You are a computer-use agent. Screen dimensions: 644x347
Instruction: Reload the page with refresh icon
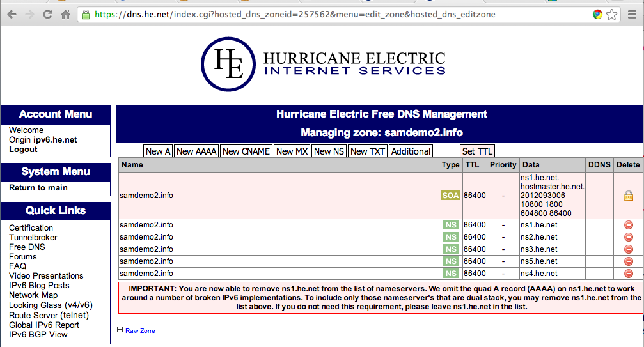tap(47, 14)
